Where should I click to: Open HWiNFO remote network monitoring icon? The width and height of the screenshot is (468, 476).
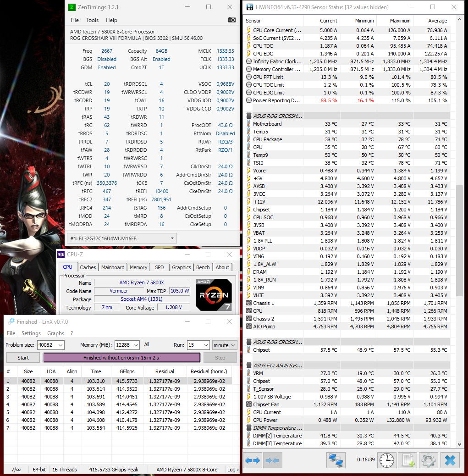[x=336, y=460]
